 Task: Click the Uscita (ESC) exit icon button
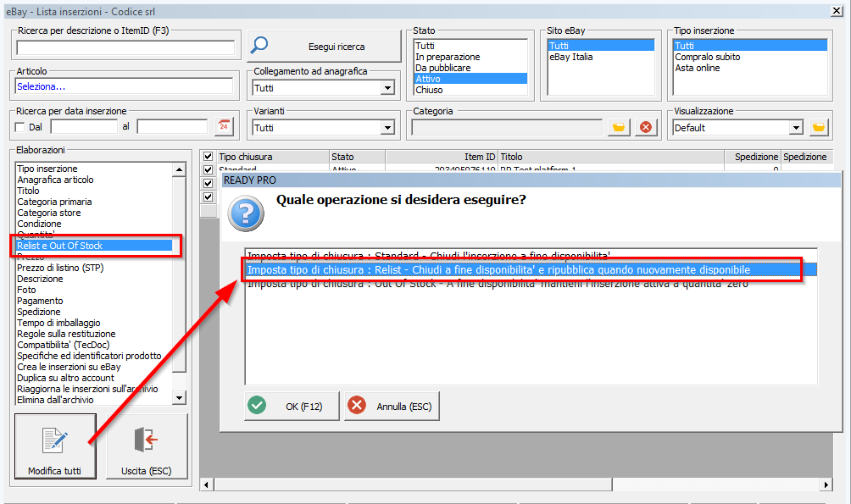pyautogui.click(x=147, y=446)
